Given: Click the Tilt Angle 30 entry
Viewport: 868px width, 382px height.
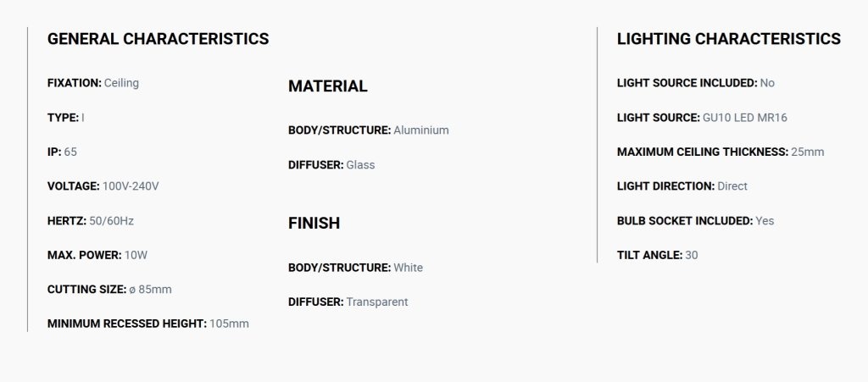Looking at the screenshot, I should 658,256.
